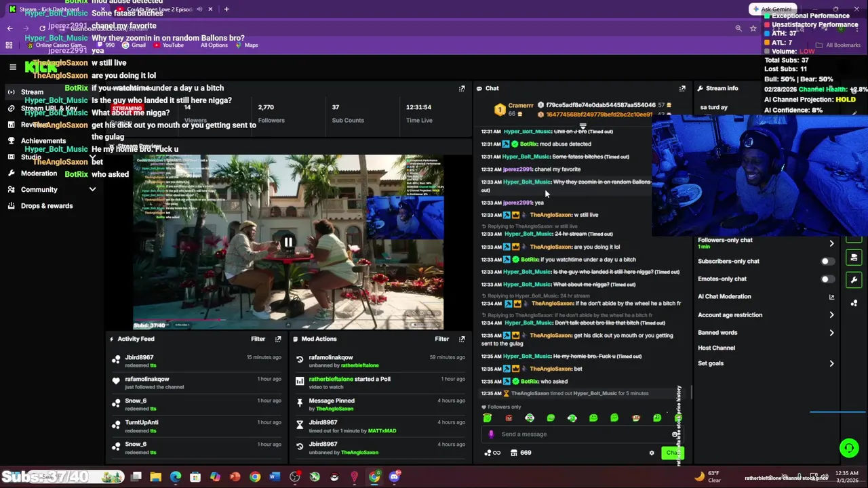Open the green support headset button
Screen dimensions: 868x488
[848, 447]
